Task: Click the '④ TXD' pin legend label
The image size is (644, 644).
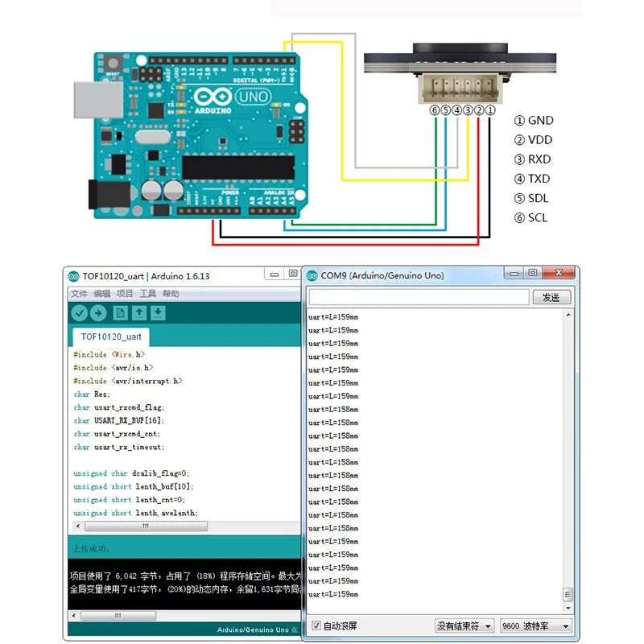Action: (x=532, y=179)
